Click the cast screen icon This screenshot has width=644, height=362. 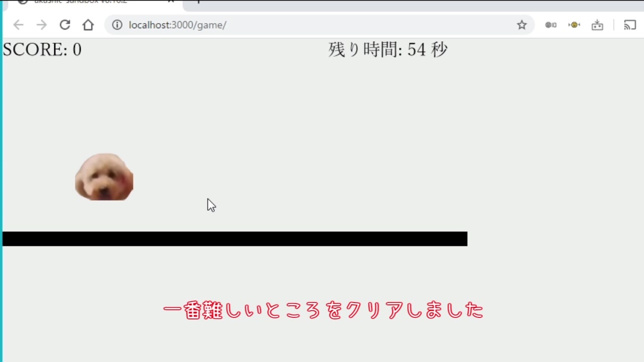630,25
